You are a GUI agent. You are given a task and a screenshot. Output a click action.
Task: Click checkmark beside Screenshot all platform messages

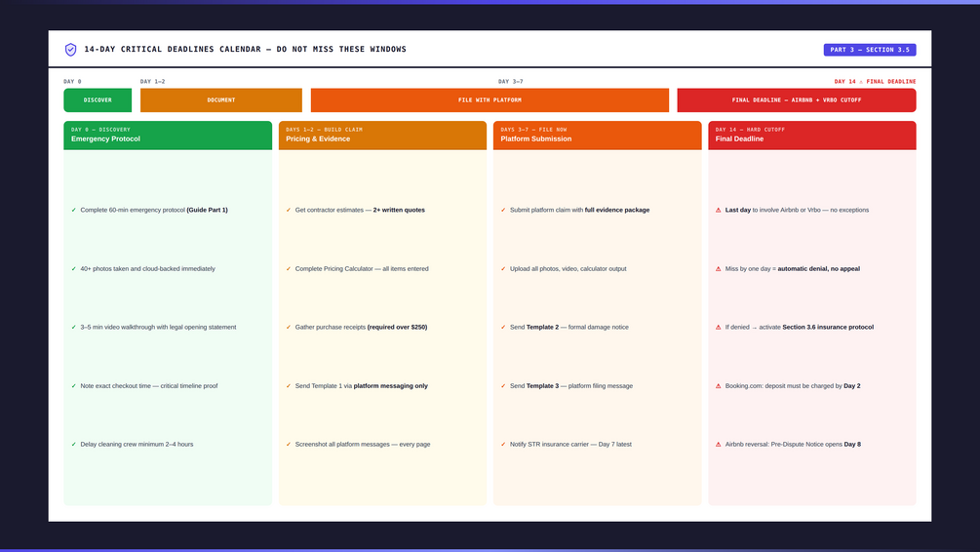(x=288, y=445)
